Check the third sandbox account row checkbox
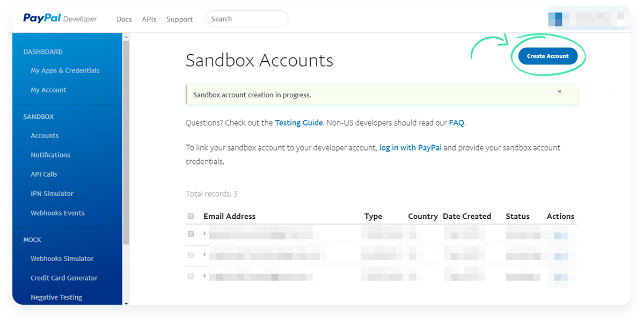The width and height of the screenshot is (644, 323). click(x=191, y=276)
